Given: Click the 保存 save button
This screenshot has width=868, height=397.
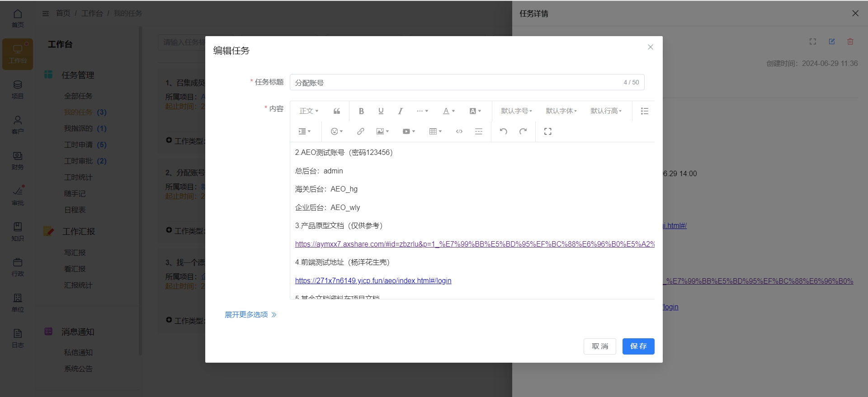Looking at the screenshot, I should coord(638,346).
